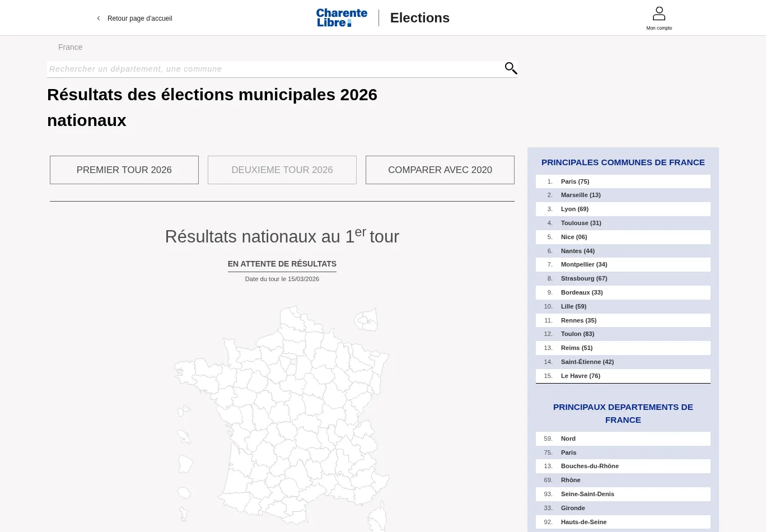Open the Mon compte user icon
Image resolution: width=766 pixels, height=532 pixels.
click(x=659, y=14)
